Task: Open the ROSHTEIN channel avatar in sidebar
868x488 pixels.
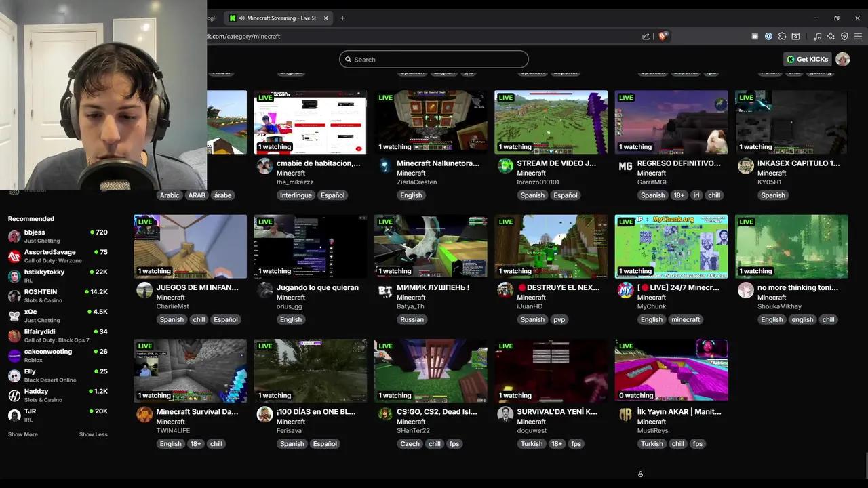Action: pos(14,296)
